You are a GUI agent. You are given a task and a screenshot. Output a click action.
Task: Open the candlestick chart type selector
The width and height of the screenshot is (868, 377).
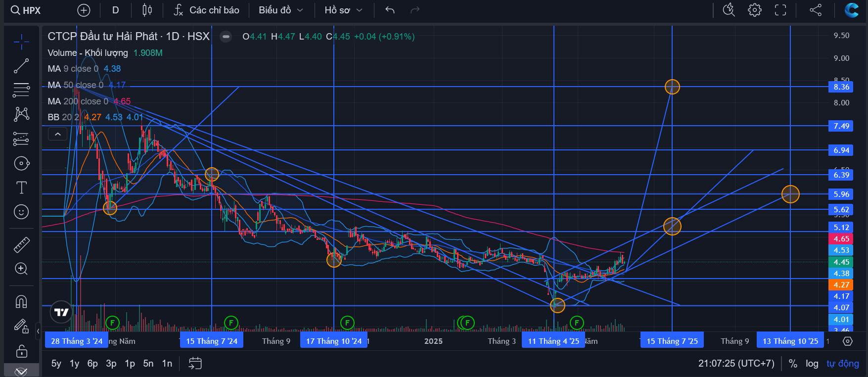point(147,10)
